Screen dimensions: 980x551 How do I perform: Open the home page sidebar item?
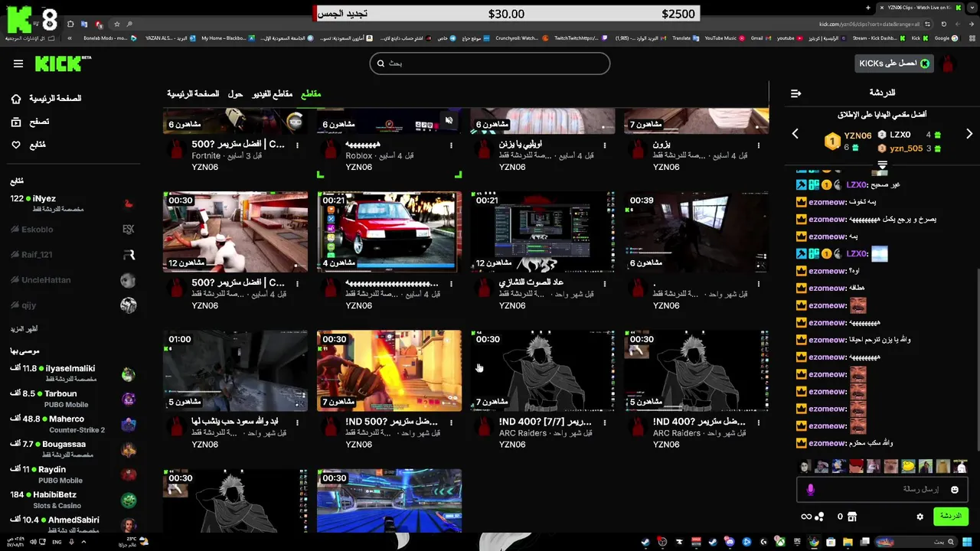click(x=47, y=99)
